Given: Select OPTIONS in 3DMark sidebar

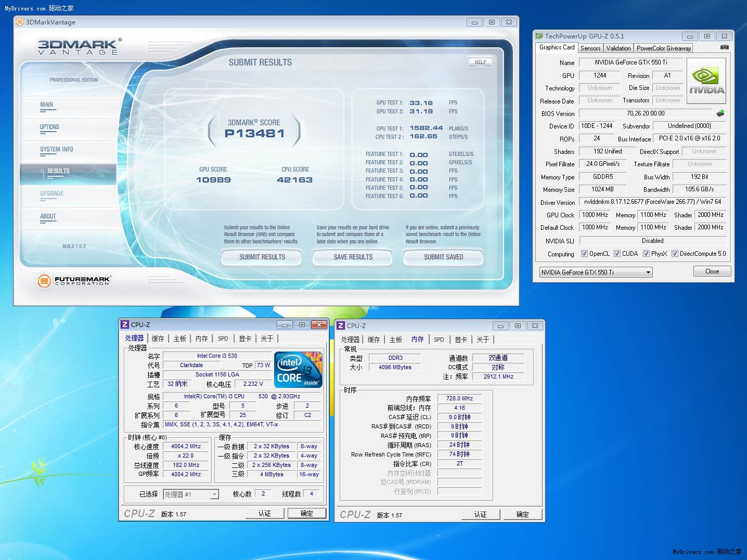Looking at the screenshot, I should pos(49,127).
